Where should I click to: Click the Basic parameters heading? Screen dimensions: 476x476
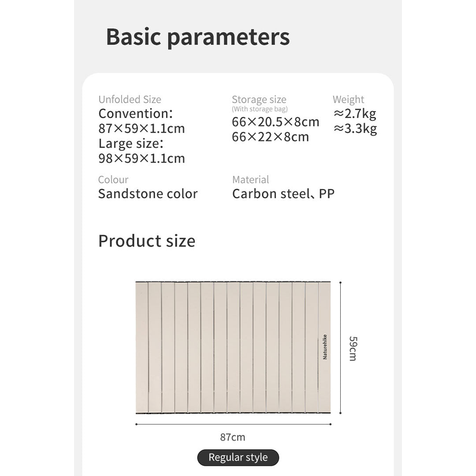coord(198,37)
